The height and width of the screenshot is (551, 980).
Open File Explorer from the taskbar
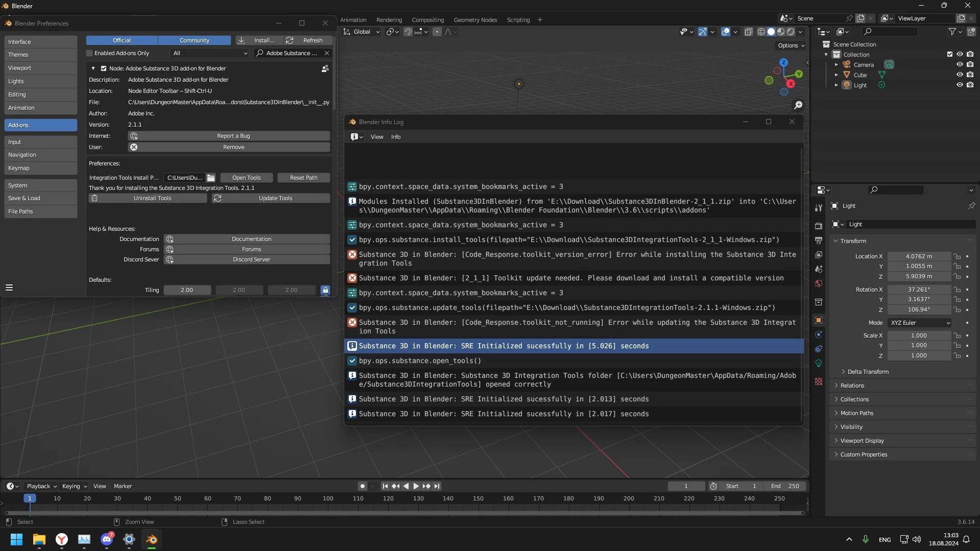coord(39,539)
